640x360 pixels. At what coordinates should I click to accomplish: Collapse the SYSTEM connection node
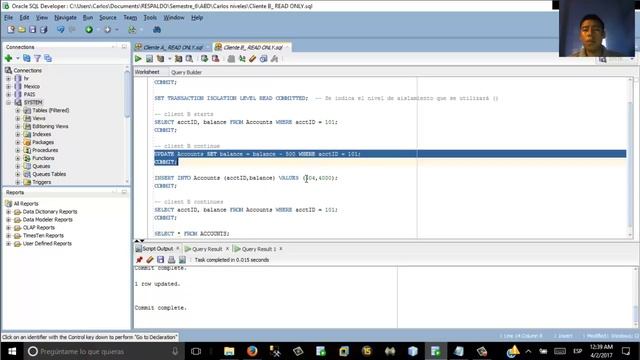(8, 102)
